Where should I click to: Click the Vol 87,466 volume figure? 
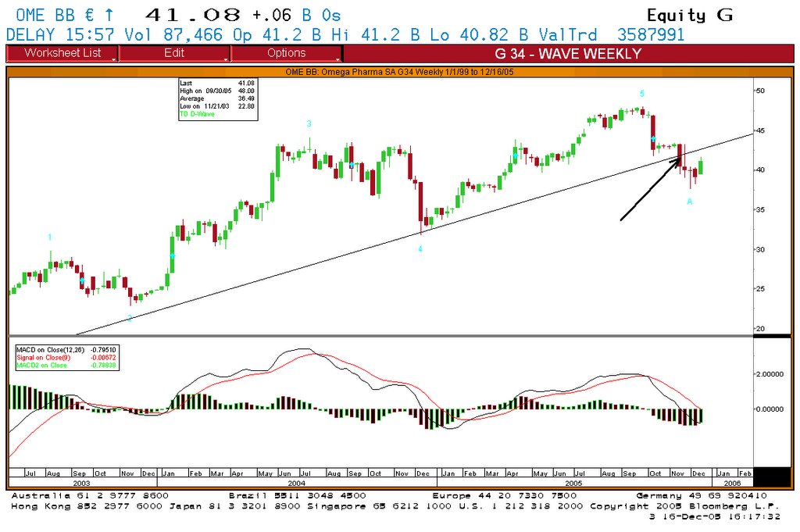[x=173, y=34]
